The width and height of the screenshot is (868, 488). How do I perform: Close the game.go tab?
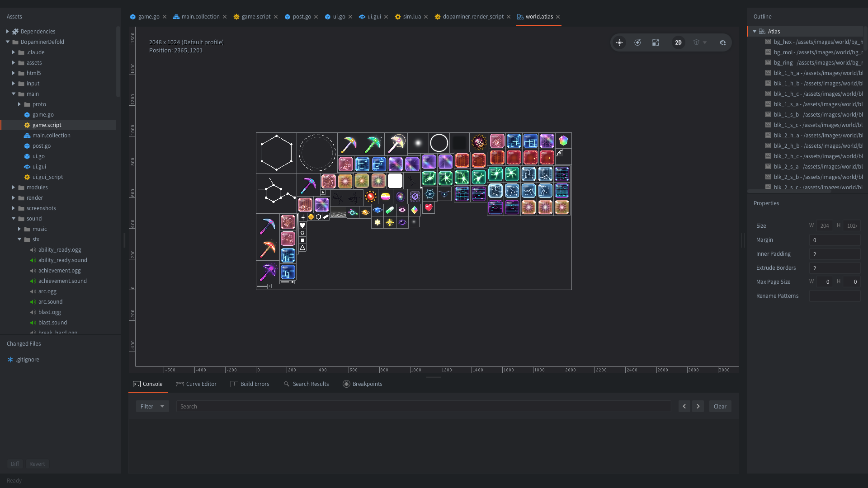[x=165, y=17]
